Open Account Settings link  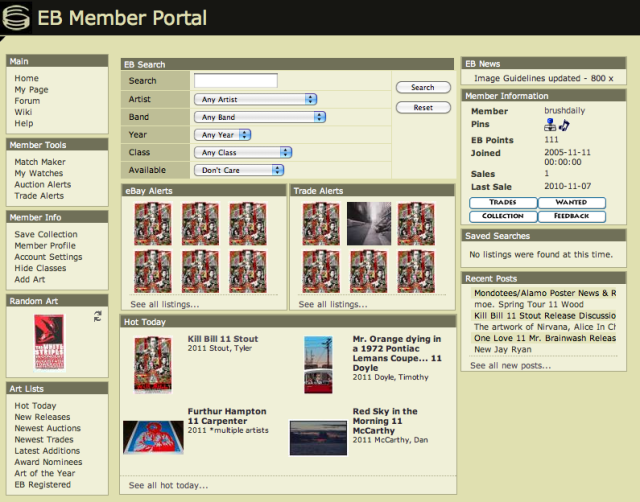[x=49, y=257]
